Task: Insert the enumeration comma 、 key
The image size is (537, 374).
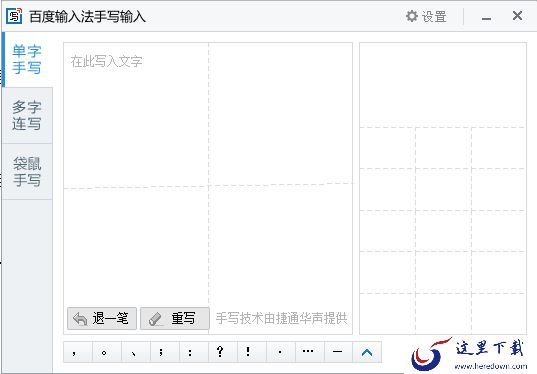Action: click(136, 352)
